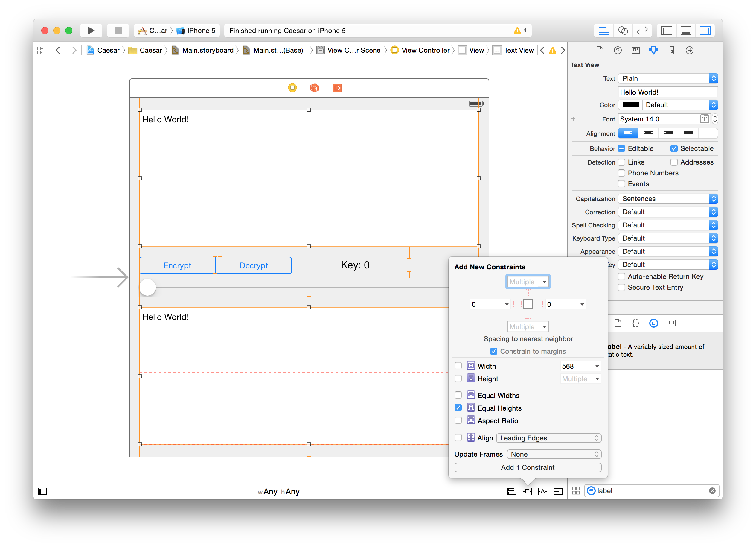Show the Version editor

tap(642, 31)
